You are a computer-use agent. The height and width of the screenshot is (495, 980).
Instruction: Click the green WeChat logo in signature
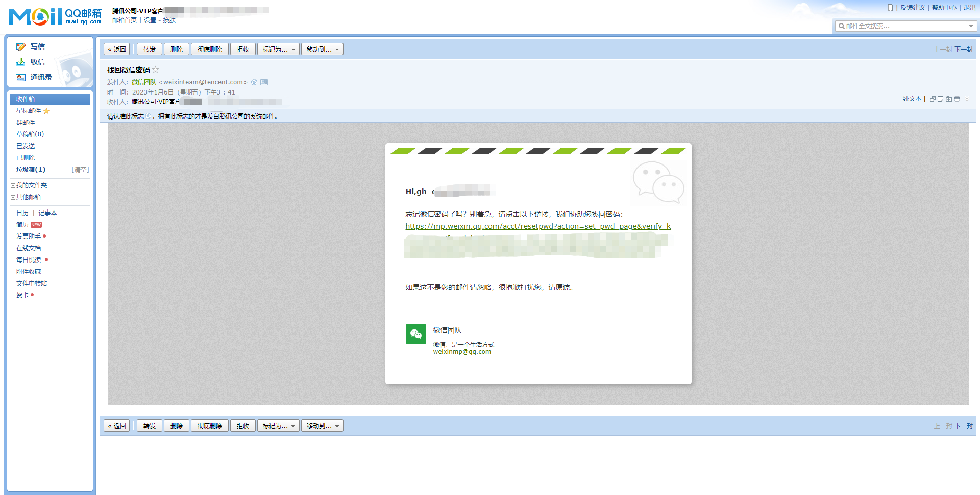pos(416,334)
